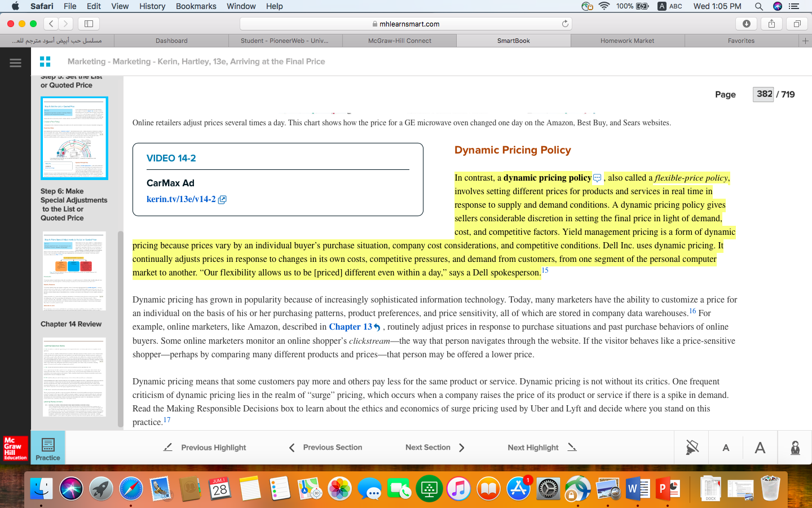Open footnote 17 reference
812x508 pixels.
(x=166, y=420)
